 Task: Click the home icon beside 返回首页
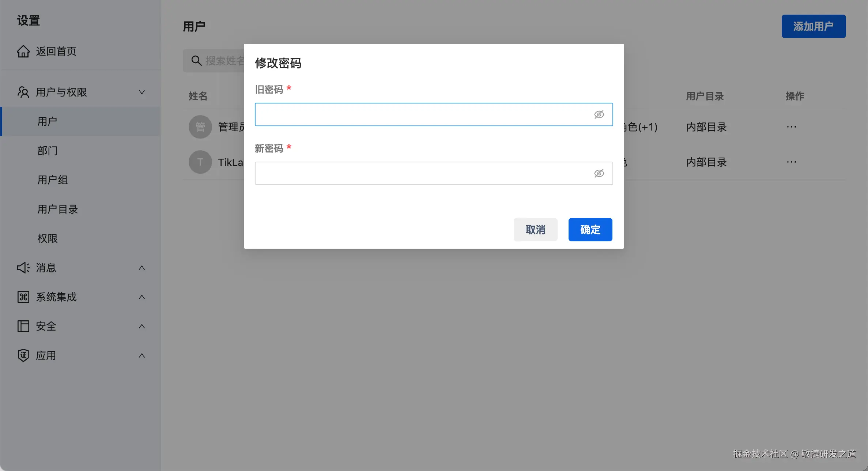(23, 52)
